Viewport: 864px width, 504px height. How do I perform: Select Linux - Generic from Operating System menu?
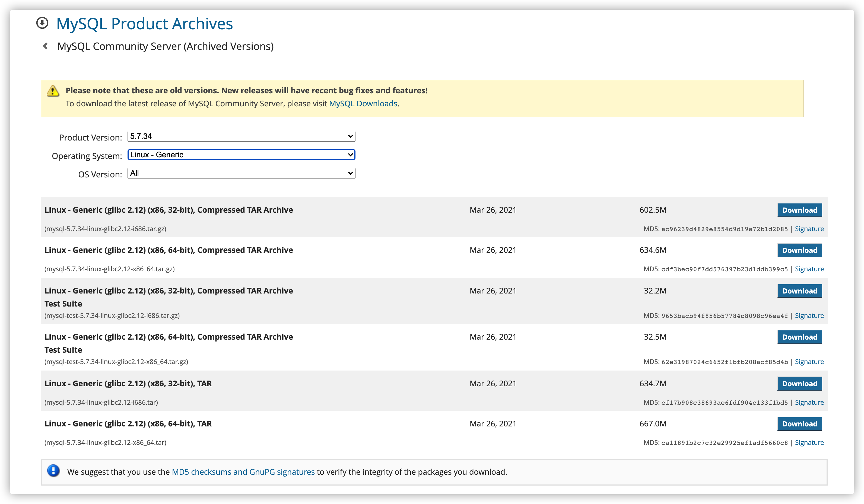point(241,155)
